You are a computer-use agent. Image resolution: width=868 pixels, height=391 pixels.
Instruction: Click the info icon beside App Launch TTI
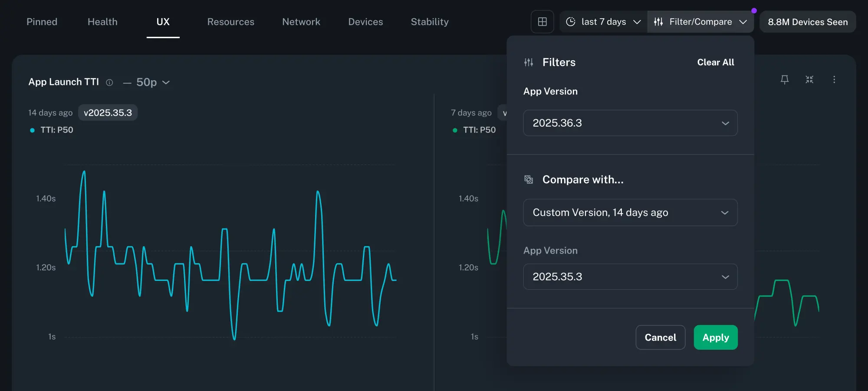pos(109,82)
